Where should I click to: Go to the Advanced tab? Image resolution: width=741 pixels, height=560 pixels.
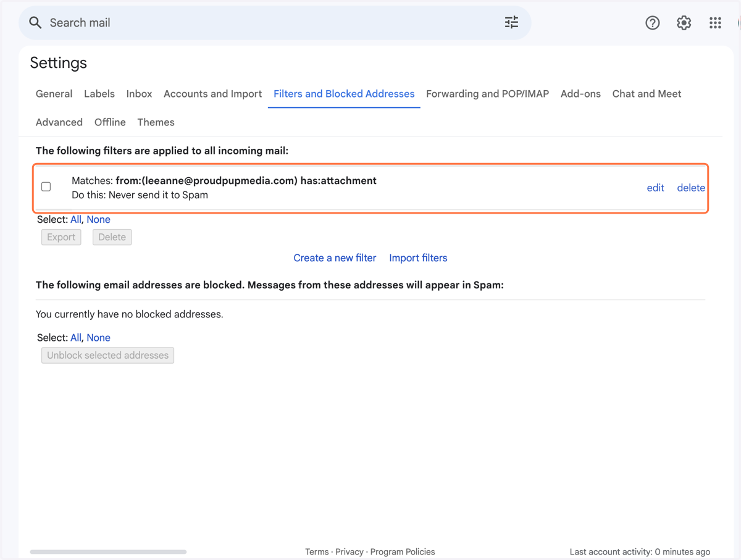pos(59,122)
